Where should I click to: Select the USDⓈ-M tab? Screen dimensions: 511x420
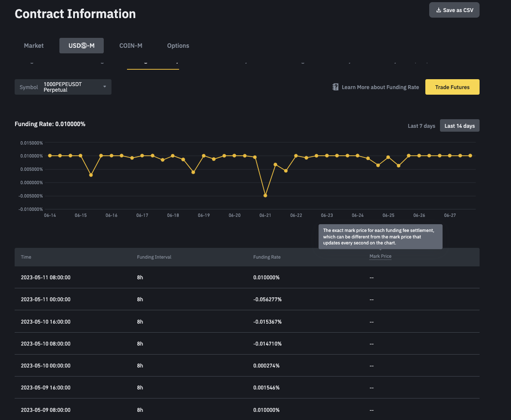81,46
